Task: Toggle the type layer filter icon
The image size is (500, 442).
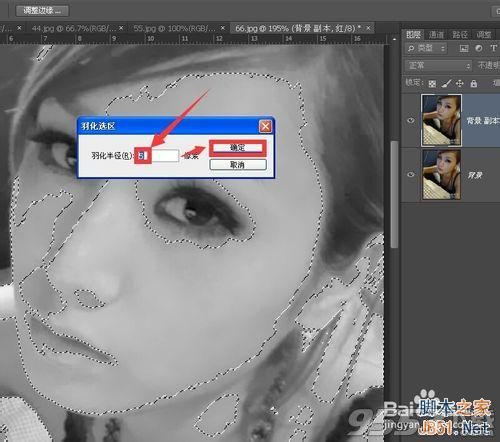Action: pos(494,48)
